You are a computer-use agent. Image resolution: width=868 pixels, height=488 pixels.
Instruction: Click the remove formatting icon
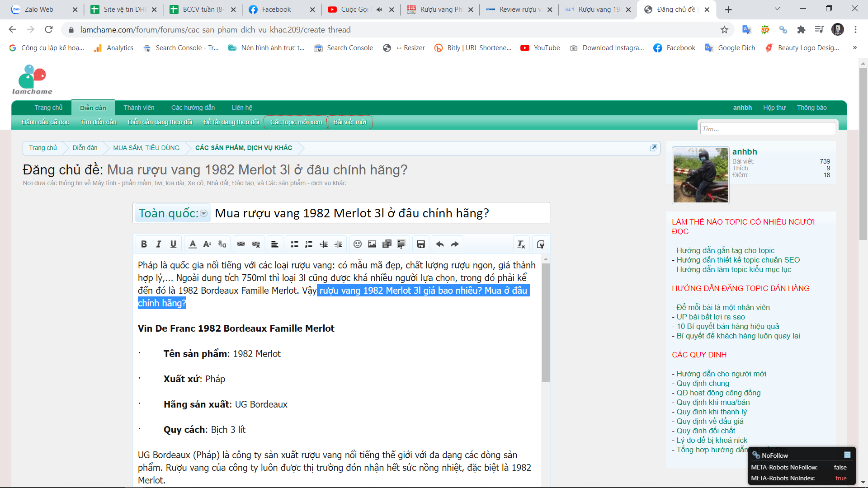coord(521,244)
